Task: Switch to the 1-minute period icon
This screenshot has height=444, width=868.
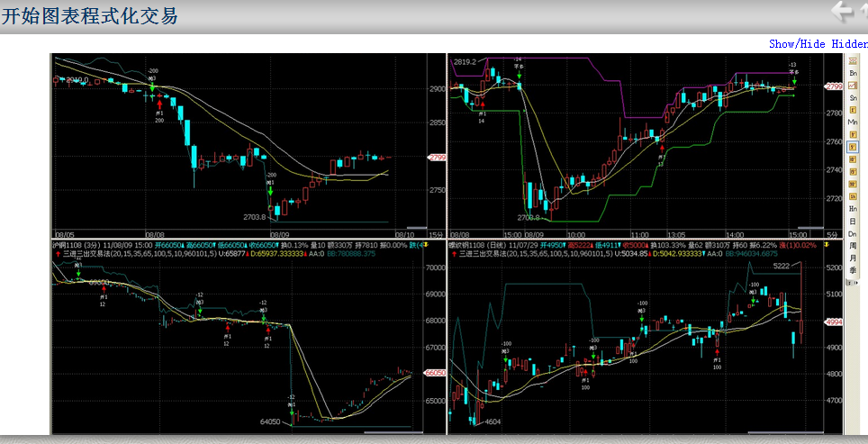Action: [x=853, y=110]
